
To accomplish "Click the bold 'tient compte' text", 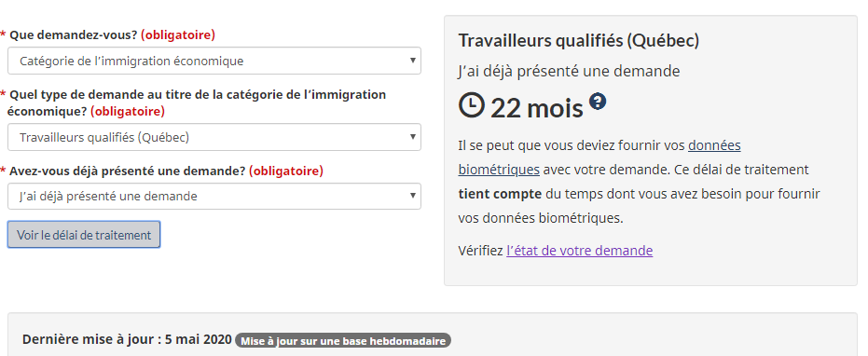I will click(x=500, y=194).
